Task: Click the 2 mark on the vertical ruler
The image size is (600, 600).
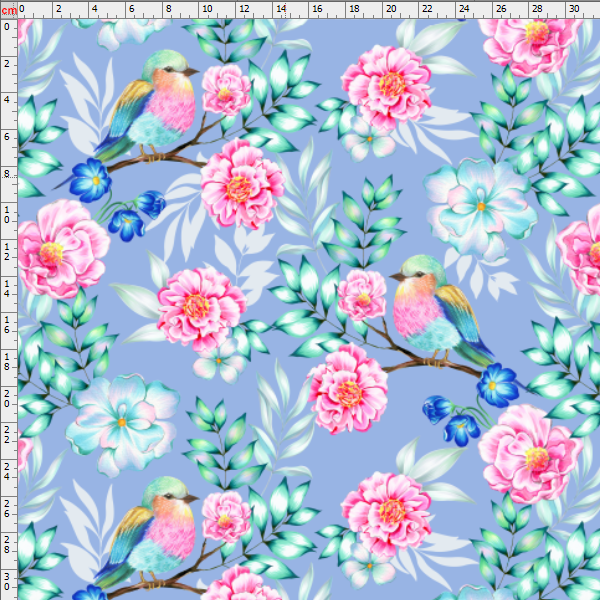Action: click(x=7, y=64)
